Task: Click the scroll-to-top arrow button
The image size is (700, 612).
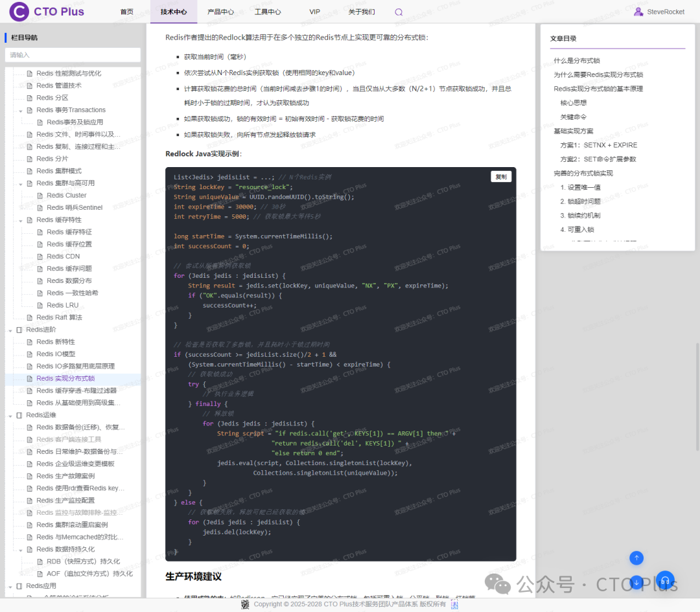Action: point(636,558)
